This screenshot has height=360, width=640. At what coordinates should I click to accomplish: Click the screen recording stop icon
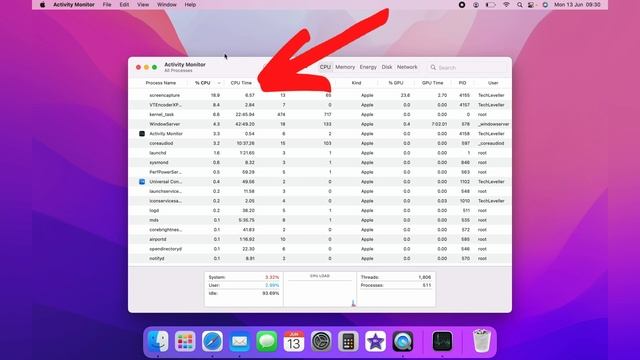tap(462, 5)
